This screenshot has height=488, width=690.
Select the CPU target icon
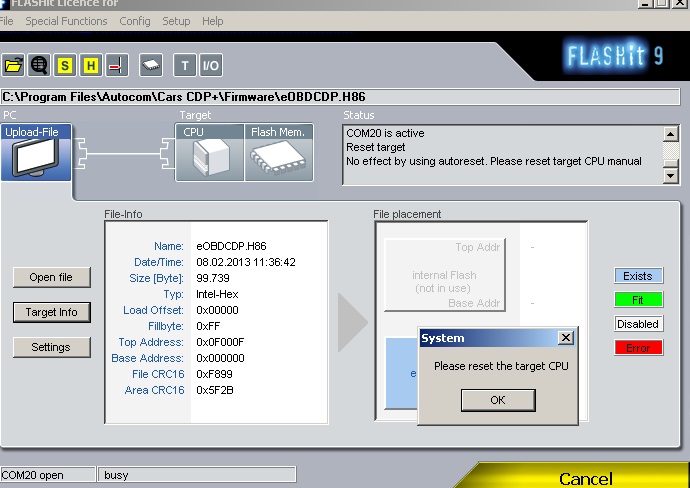[x=210, y=153]
